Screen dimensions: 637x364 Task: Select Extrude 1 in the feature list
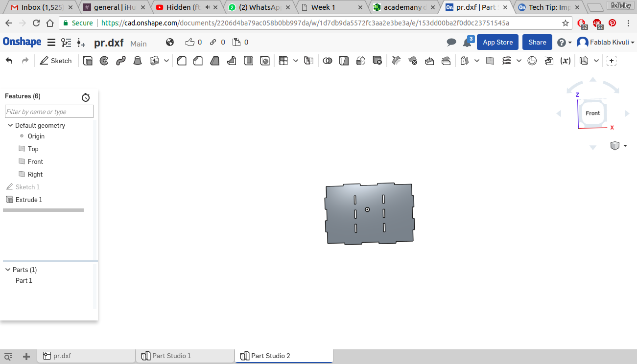[x=29, y=200]
